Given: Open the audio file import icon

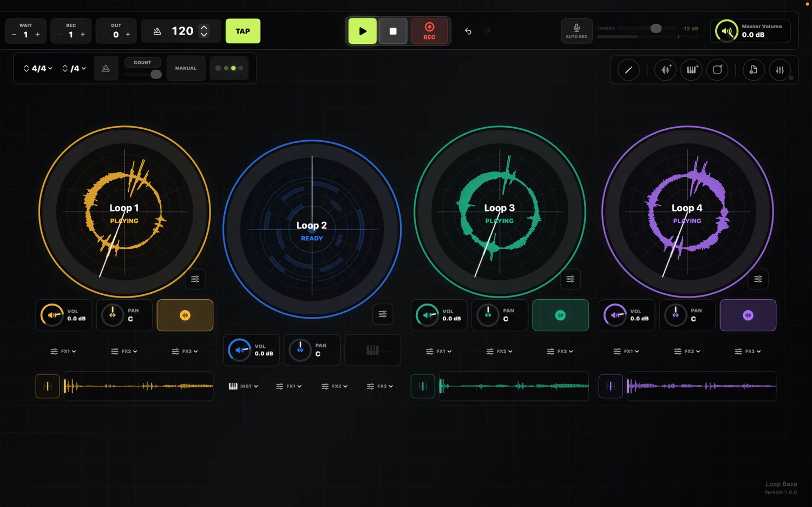Looking at the screenshot, I should (x=754, y=70).
